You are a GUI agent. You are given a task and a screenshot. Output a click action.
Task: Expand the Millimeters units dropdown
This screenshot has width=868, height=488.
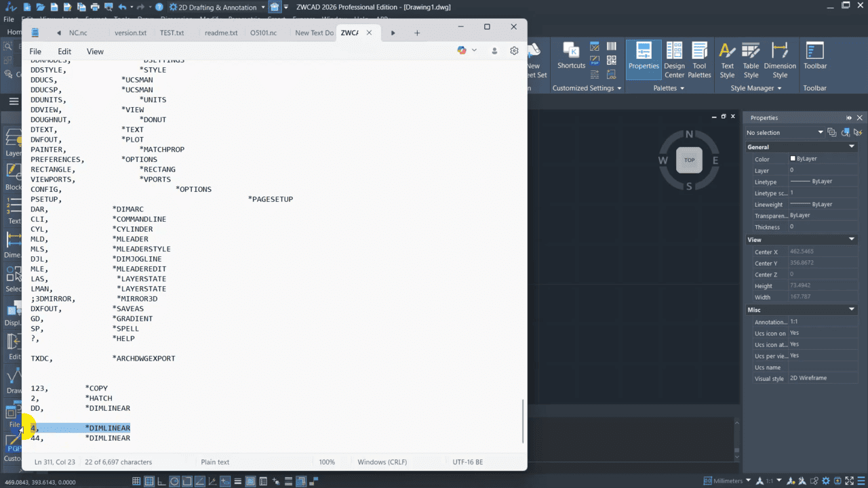tap(747, 481)
